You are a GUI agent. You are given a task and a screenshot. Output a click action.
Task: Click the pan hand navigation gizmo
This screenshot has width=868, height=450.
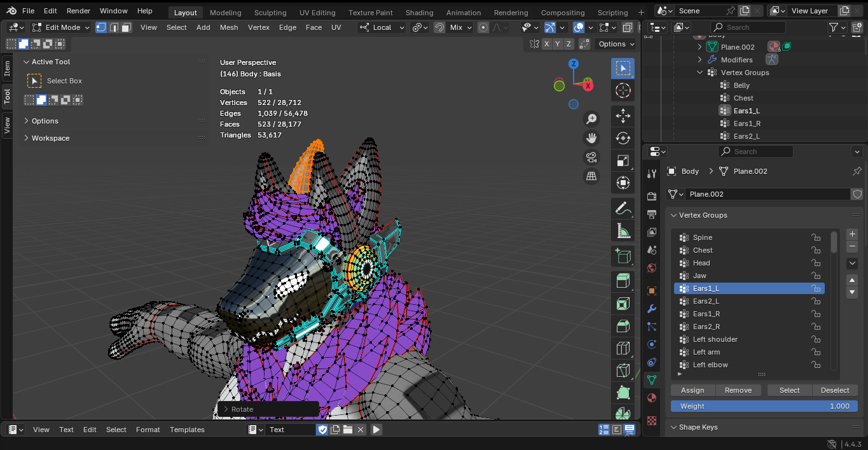click(x=591, y=138)
